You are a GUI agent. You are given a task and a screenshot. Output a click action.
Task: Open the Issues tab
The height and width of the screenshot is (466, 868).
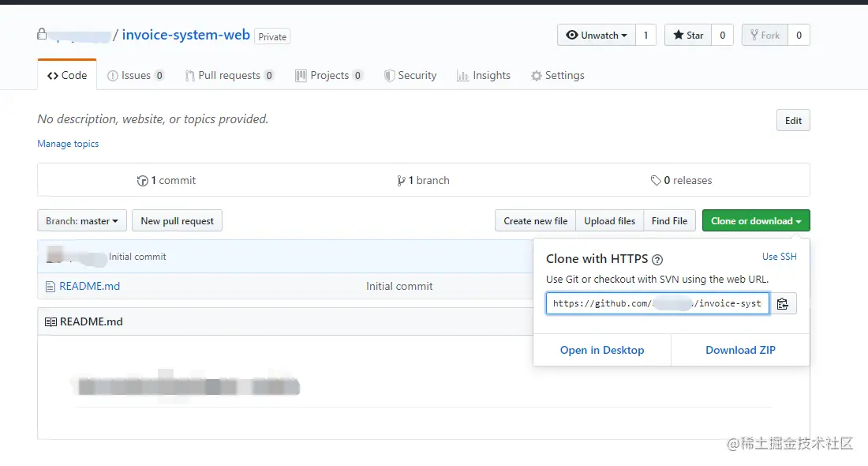[136, 75]
